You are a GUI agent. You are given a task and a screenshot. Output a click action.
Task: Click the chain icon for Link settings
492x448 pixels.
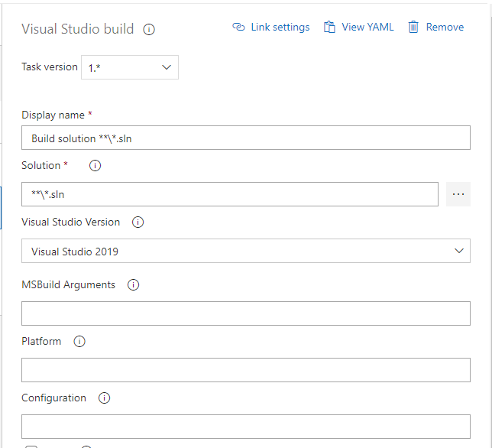tap(238, 27)
